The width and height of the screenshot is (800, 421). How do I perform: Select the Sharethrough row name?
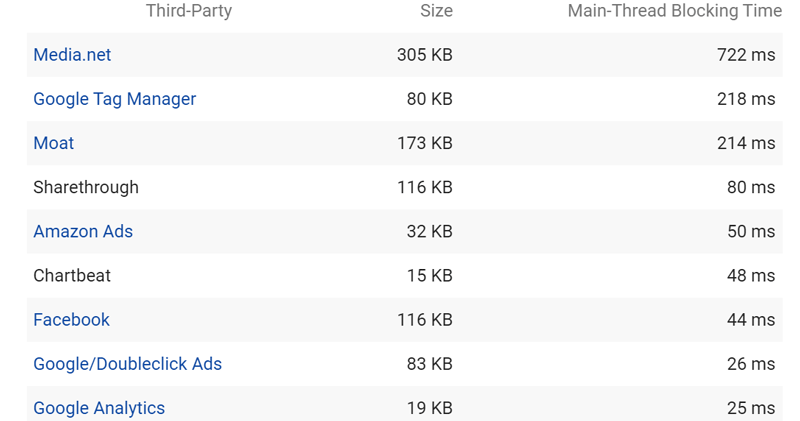coord(86,187)
